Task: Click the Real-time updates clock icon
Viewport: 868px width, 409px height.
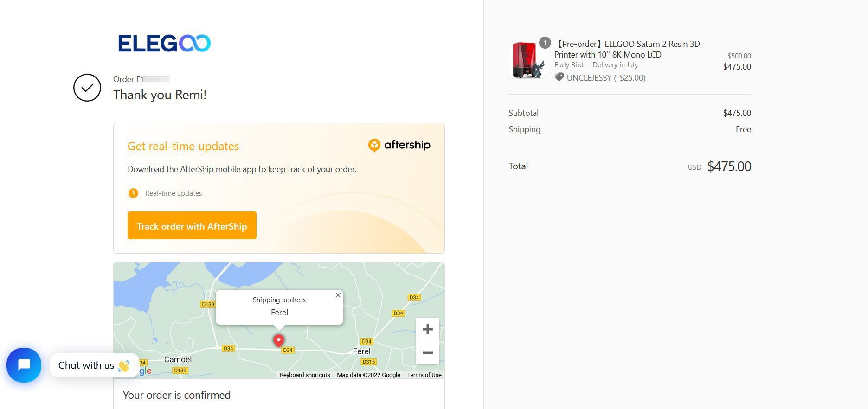Action: coord(133,193)
